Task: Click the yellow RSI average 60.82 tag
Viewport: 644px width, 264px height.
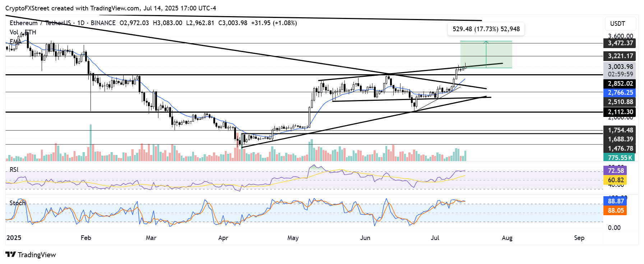Action: click(616, 180)
